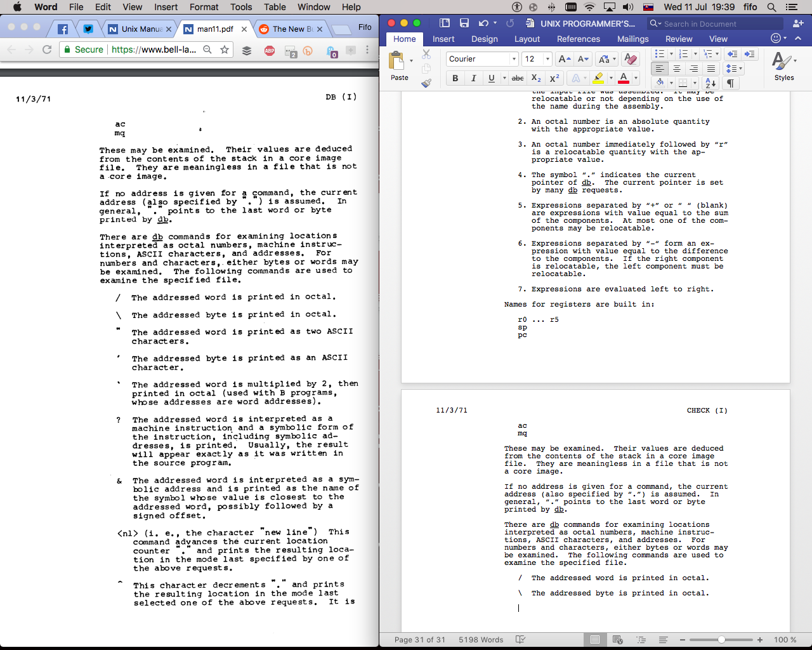This screenshot has height=650, width=812.
Task: Open the borders dropdown arrow
Action: (695, 83)
